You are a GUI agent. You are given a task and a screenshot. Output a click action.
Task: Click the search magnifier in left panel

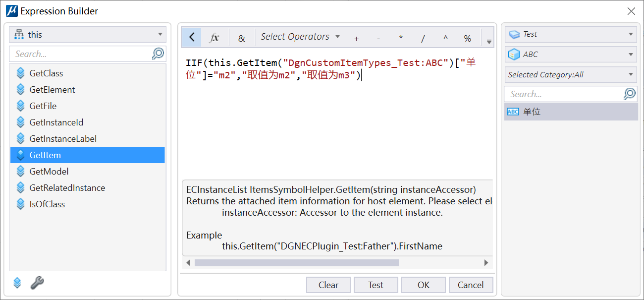tap(158, 54)
